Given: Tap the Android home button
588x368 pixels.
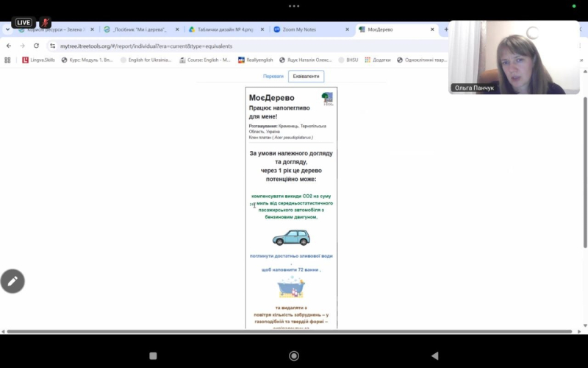Looking at the screenshot, I should pyautogui.click(x=294, y=355).
